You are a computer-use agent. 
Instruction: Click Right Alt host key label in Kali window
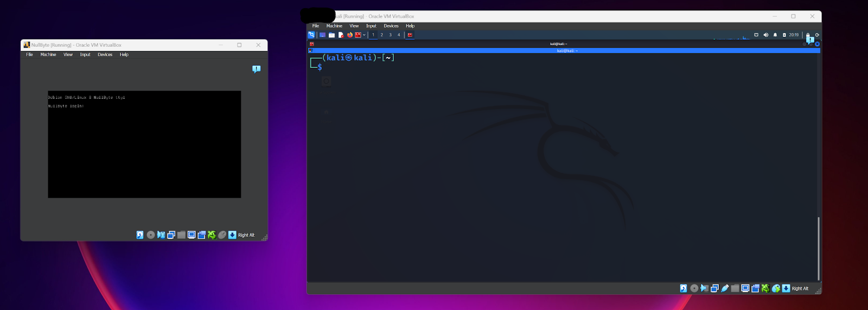click(x=800, y=288)
